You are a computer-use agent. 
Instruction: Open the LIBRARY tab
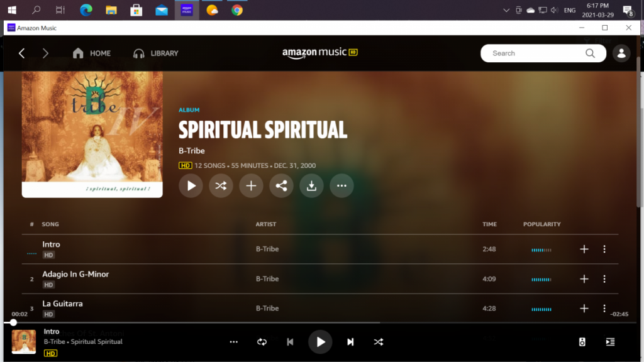tap(156, 53)
